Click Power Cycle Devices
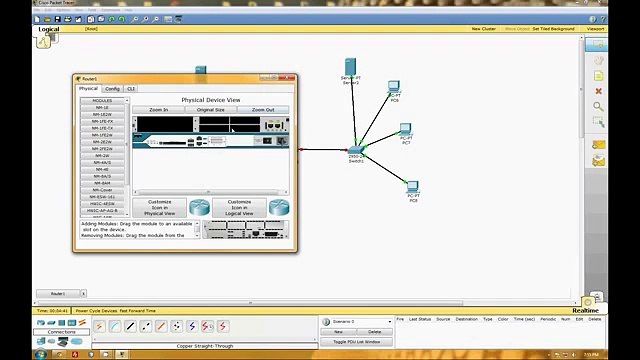The image size is (640, 360). click(x=96, y=311)
